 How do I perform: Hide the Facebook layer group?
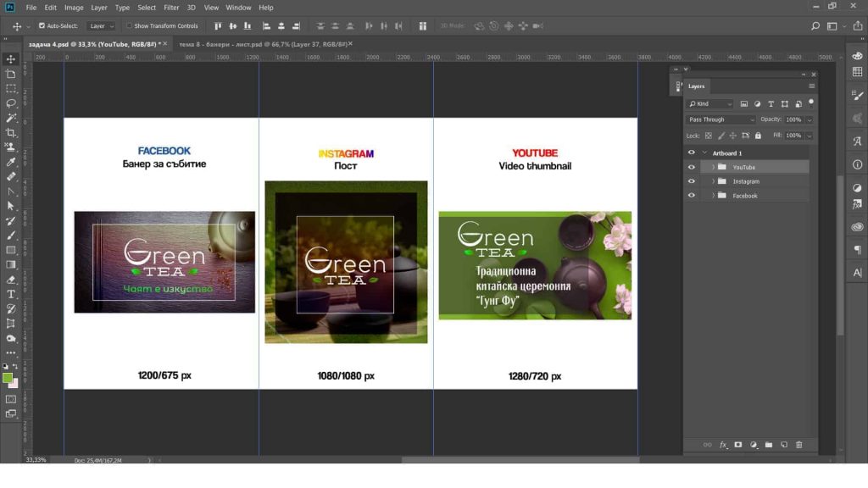692,196
